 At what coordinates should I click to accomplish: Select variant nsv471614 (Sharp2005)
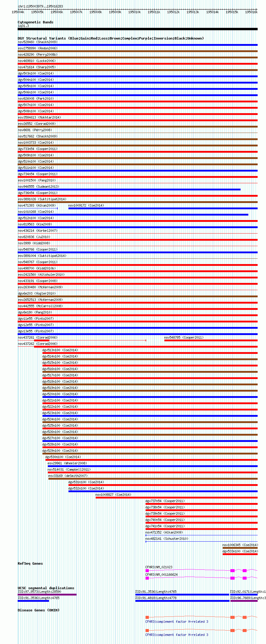36,67
